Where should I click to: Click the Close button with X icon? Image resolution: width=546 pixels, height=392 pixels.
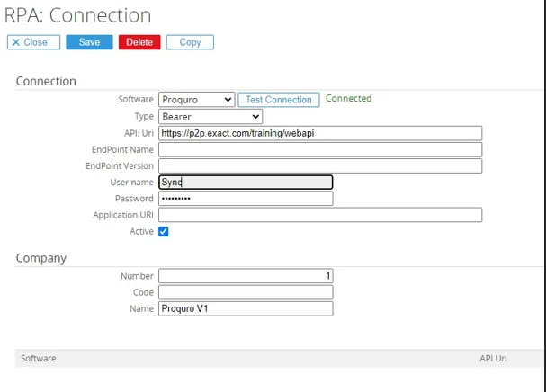(33, 42)
